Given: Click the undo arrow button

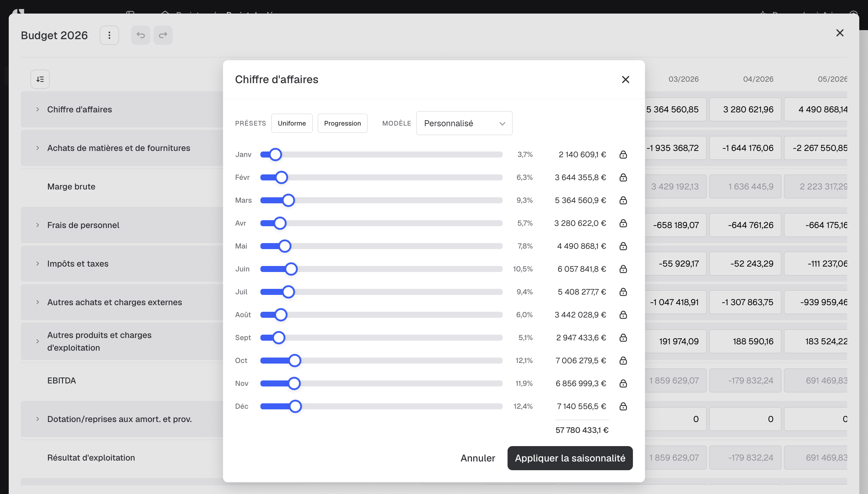Looking at the screenshot, I should pos(140,35).
